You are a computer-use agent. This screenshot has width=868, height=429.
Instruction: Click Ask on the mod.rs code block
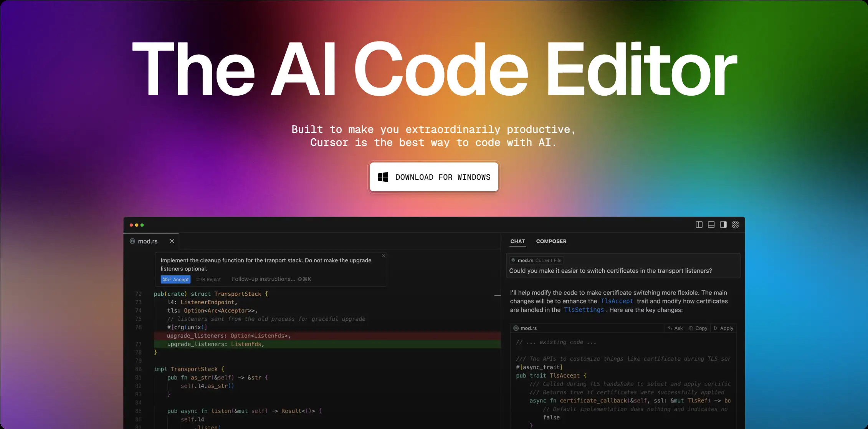[675, 328]
